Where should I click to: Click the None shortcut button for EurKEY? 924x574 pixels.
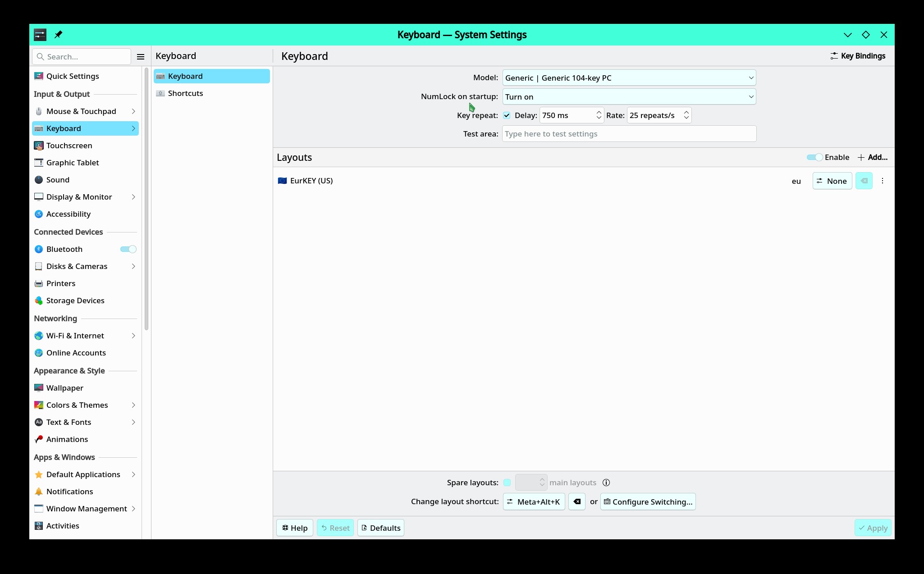coord(832,181)
